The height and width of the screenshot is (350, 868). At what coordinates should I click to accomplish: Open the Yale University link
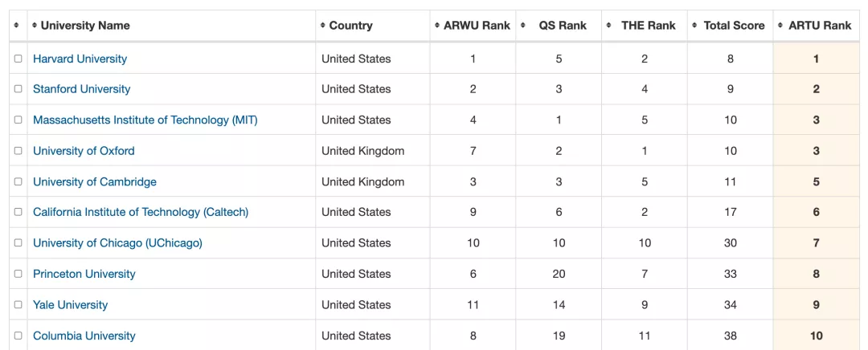70,304
